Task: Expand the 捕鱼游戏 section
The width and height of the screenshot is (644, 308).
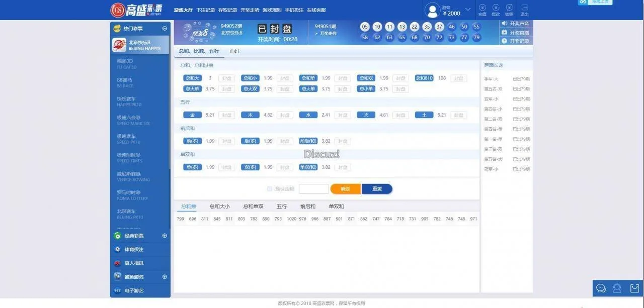Action: 165,277
